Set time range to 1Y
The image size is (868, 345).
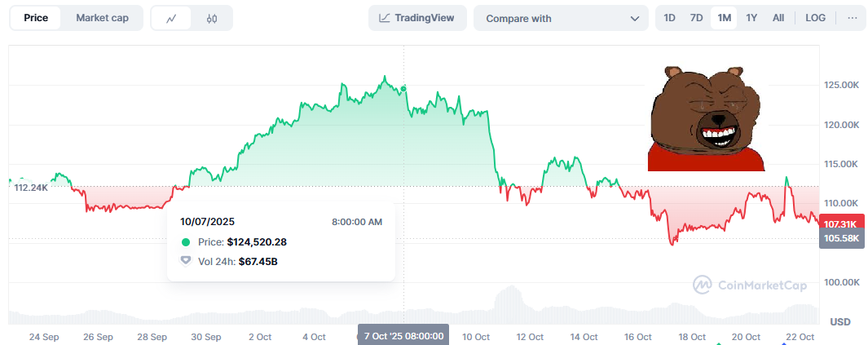click(751, 18)
